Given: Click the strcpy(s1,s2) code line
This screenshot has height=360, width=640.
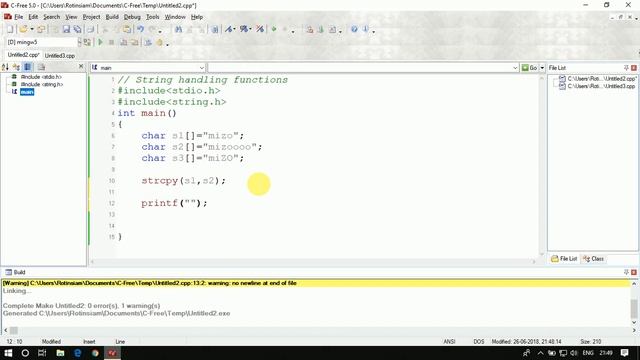Looking at the screenshot, I should tap(183, 180).
